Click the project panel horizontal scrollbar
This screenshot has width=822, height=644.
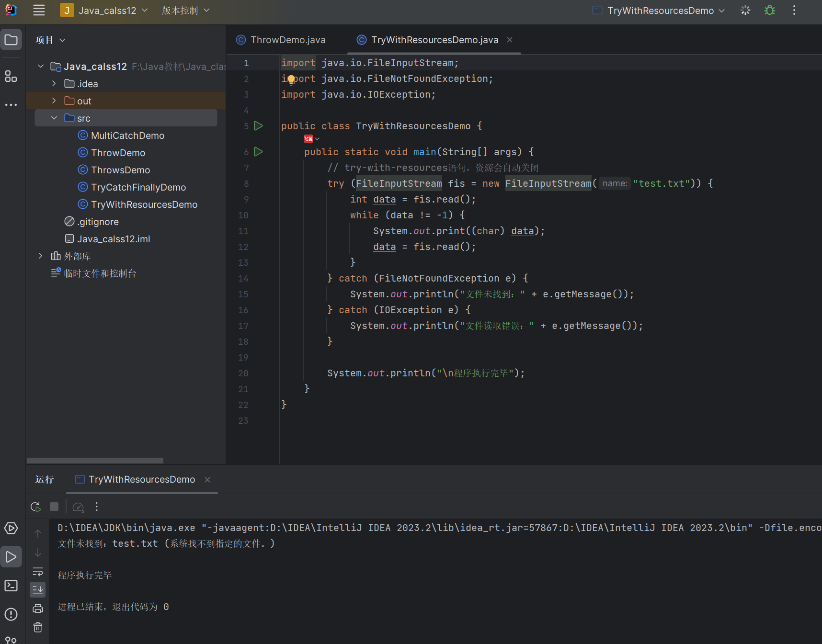coord(95,461)
